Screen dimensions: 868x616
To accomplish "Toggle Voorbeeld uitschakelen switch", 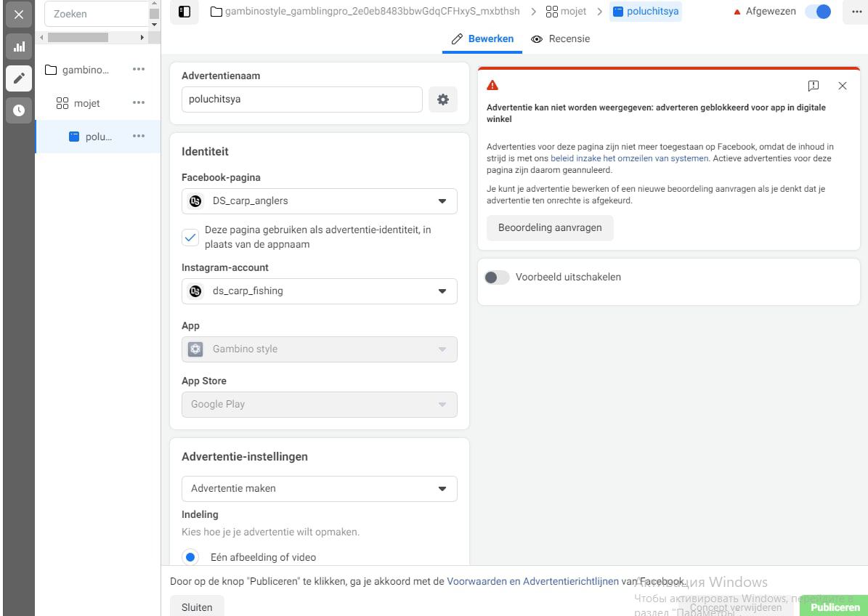I will click(x=497, y=277).
